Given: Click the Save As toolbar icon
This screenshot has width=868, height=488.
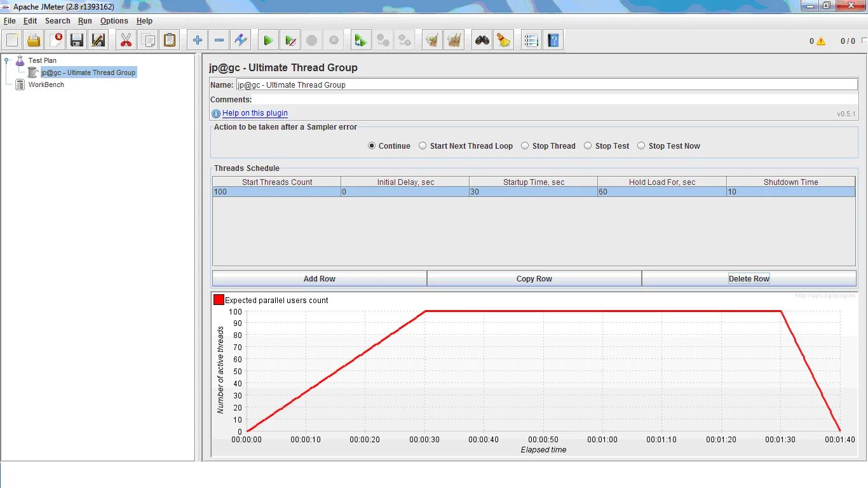Looking at the screenshot, I should click(x=98, y=41).
